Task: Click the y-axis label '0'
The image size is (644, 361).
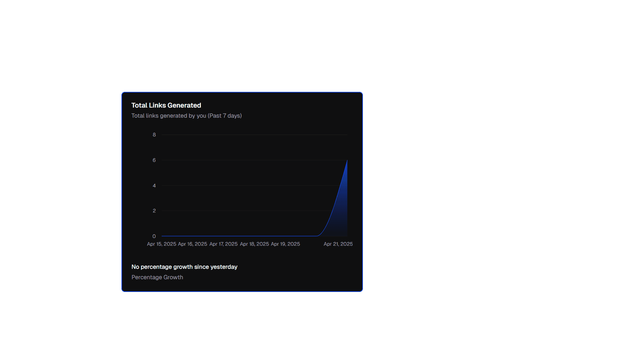Action: [154, 236]
